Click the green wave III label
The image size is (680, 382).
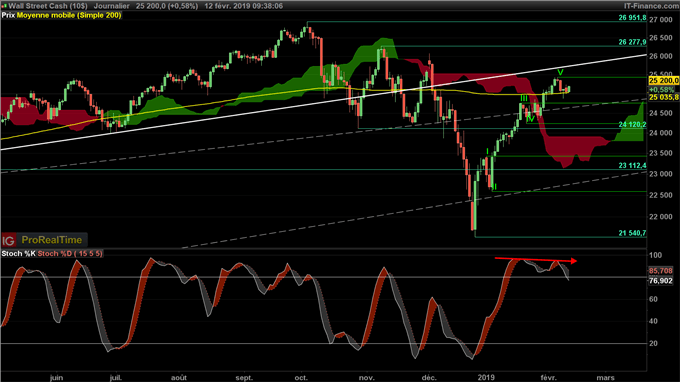point(524,98)
